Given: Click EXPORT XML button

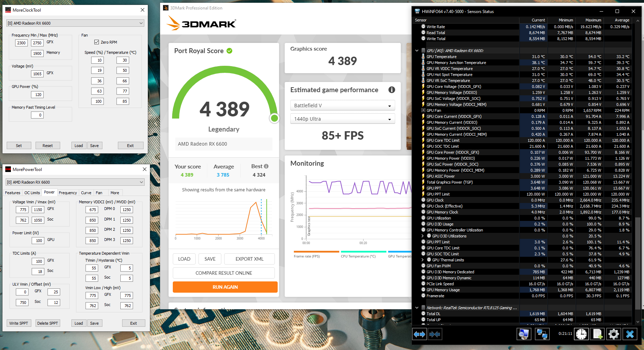Looking at the screenshot, I should (x=250, y=259).
